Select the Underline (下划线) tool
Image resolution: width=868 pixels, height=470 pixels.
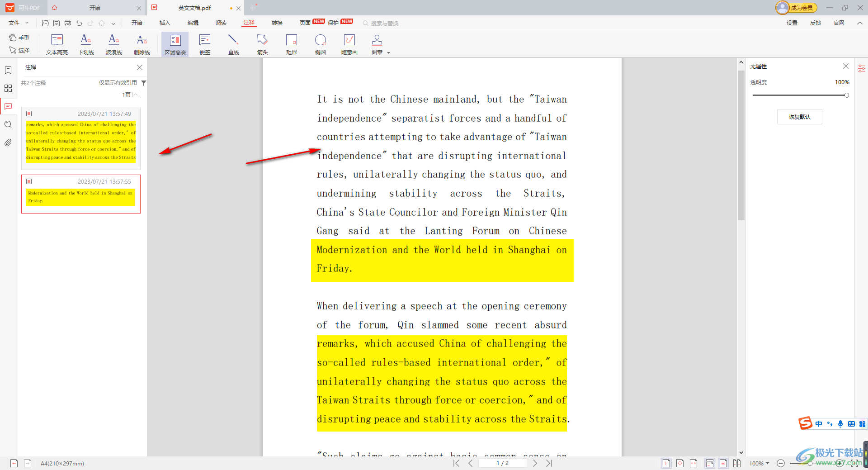86,44
